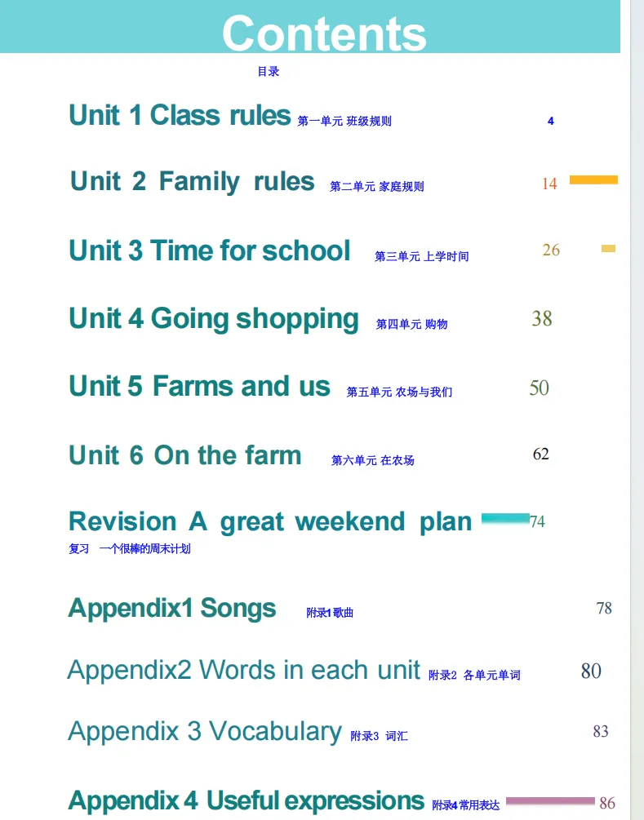Click page number 38 for Unit 4
Screen dimensions: 644x820
(542, 318)
